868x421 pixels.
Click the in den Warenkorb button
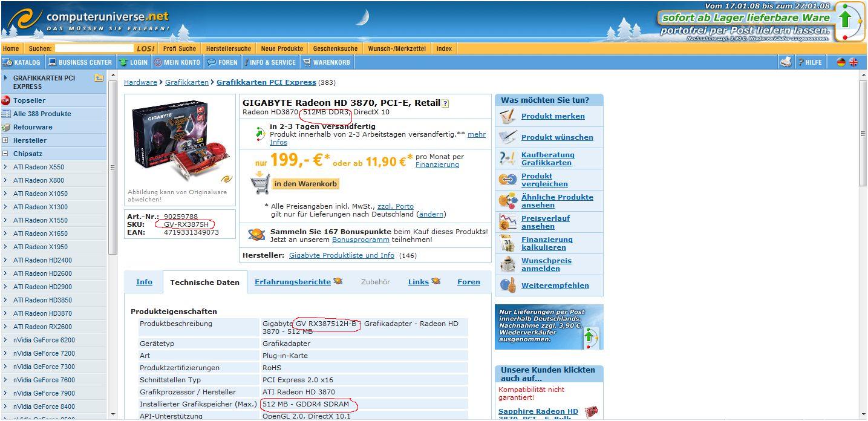pyautogui.click(x=305, y=183)
